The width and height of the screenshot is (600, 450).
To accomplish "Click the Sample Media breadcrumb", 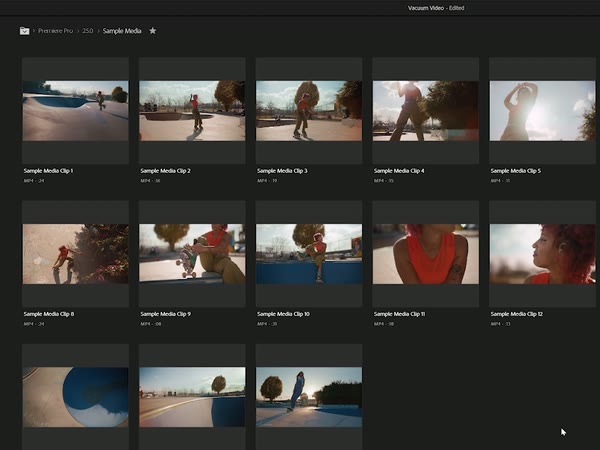I will (x=122, y=31).
